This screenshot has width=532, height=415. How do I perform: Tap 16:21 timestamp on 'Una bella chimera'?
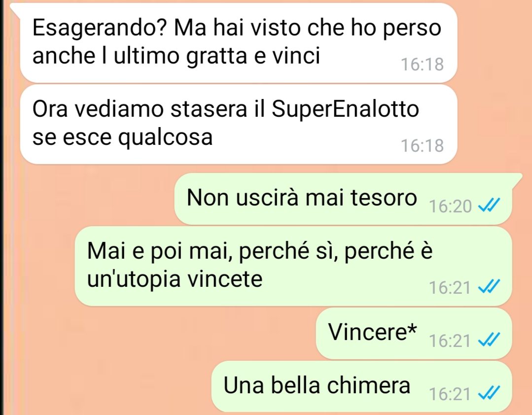tap(450, 394)
